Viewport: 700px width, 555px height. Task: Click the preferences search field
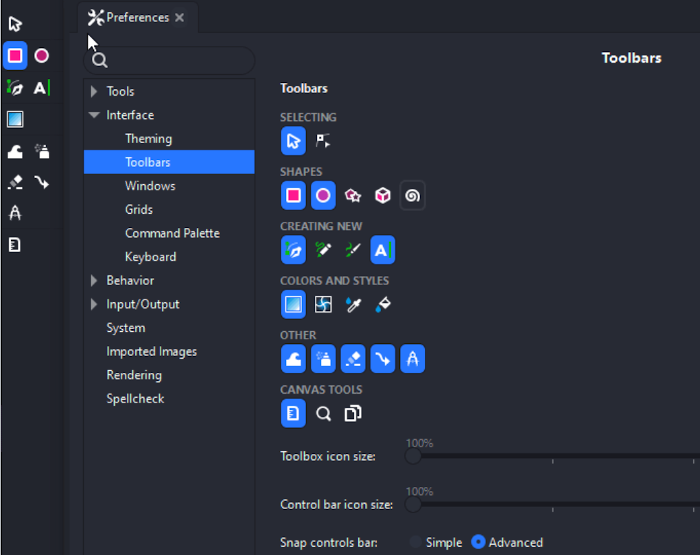tap(169, 60)
